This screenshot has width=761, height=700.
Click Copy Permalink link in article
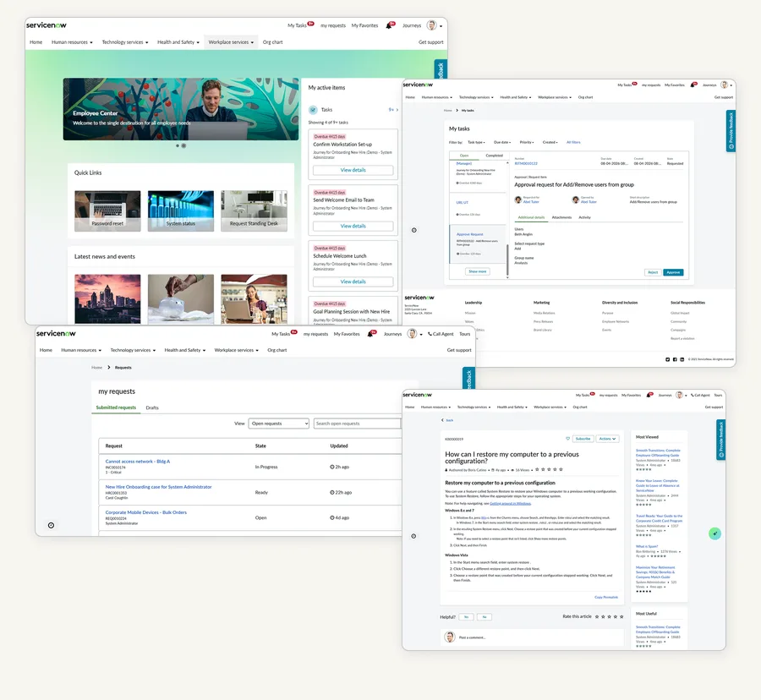point(606,597)
